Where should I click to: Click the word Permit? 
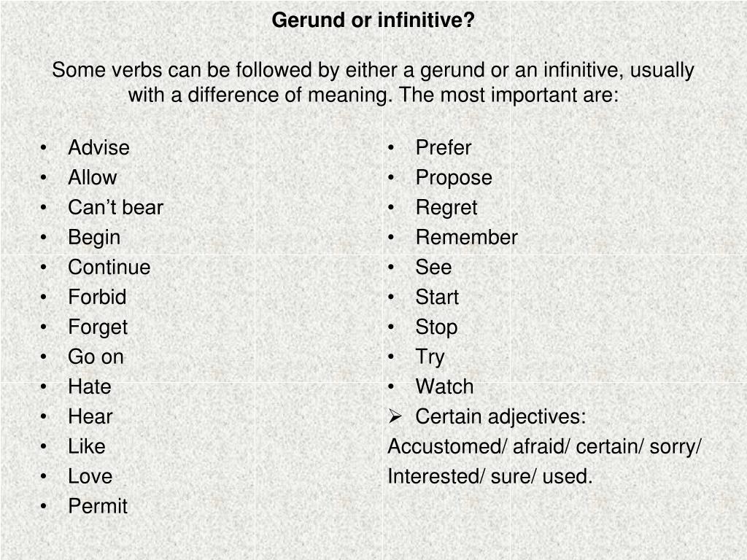(98, 506)
